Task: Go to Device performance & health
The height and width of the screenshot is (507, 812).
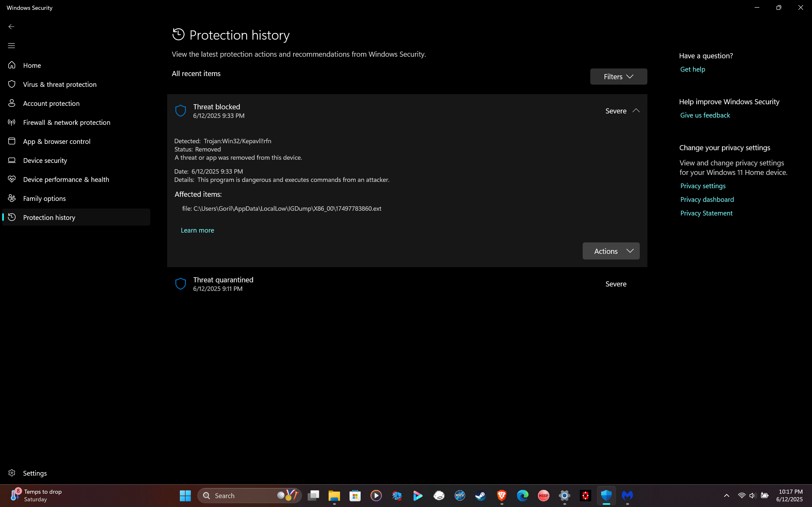Action: tap(66, 179)
